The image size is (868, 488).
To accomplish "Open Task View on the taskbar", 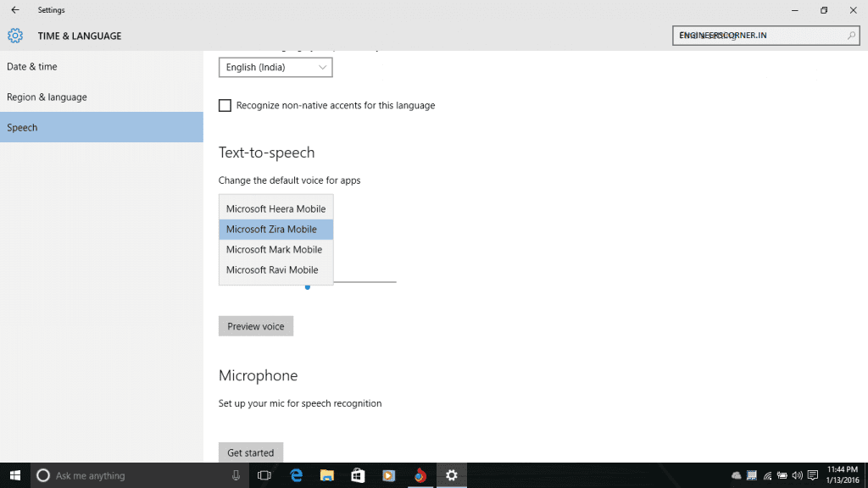I will (264, 475).
